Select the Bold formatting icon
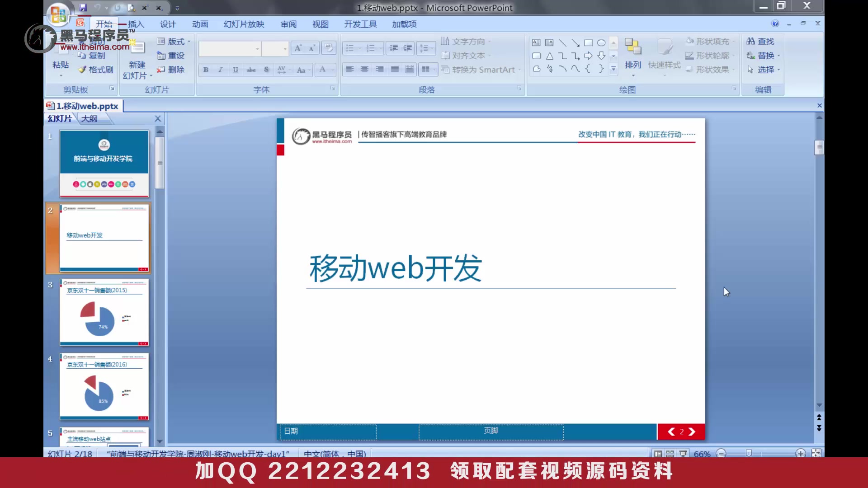Screen dimensions: 868x488 (x=205, y=70)
